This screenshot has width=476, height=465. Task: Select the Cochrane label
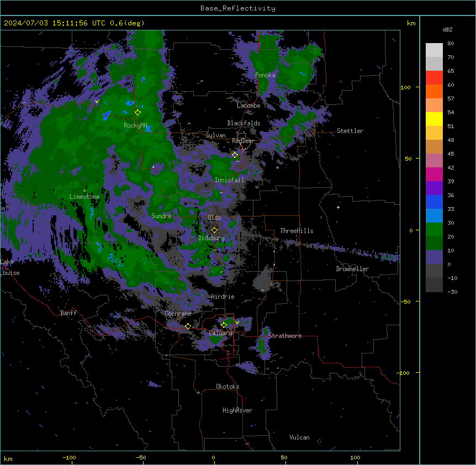pos(178,314)
